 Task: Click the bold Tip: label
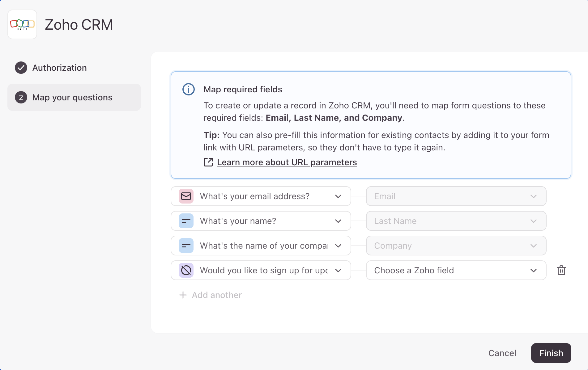tap(211, 135)
